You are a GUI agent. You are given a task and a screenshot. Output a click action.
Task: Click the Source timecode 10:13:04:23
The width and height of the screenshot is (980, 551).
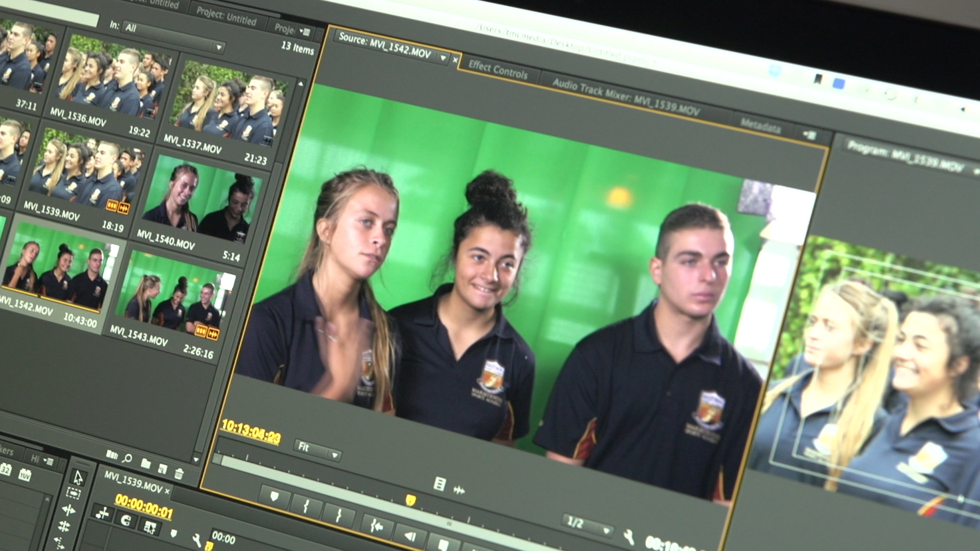pos(251,432)
